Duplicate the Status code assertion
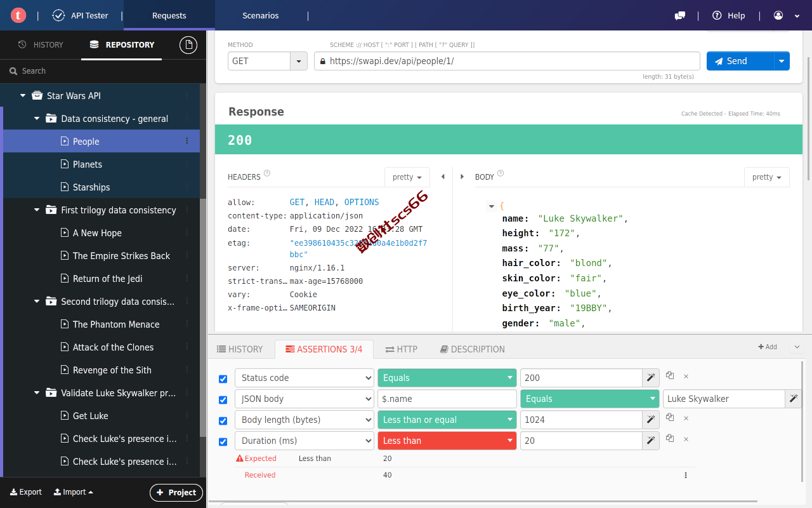 pyautogui.click(x=670, y=376)
